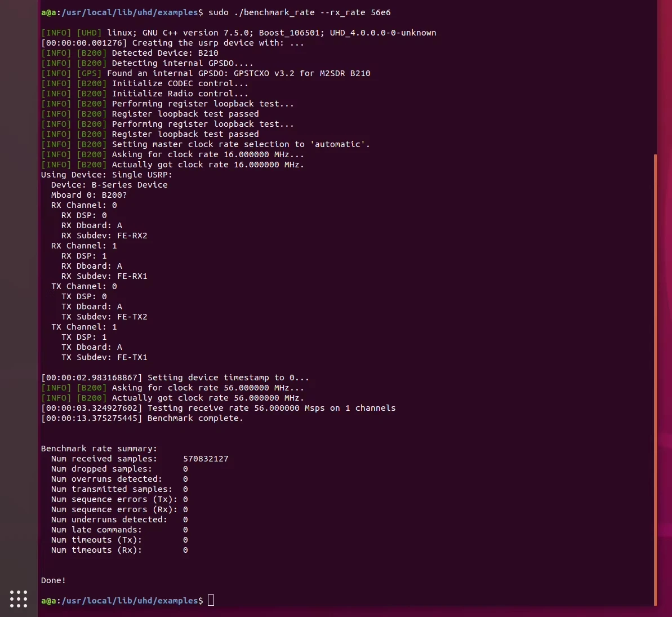Open the Show Applications grid icon
Image resolution: width=672 pixels, height=617 pixels.
click(x=19, y=598)
